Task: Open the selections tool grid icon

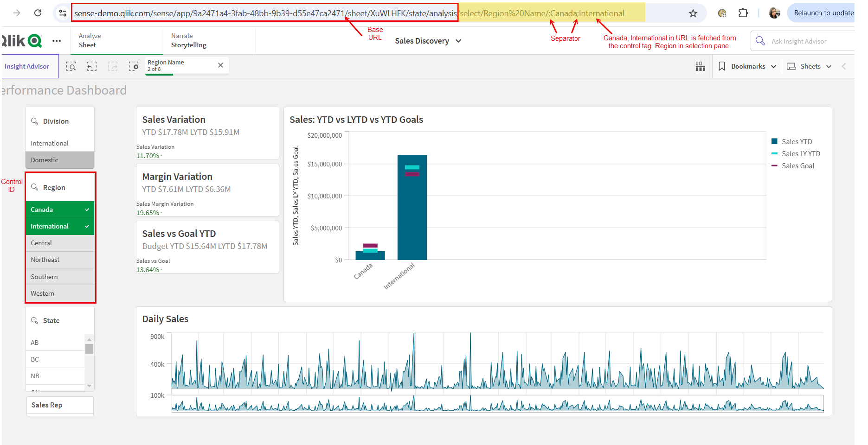Action: (x=701, y=66)
